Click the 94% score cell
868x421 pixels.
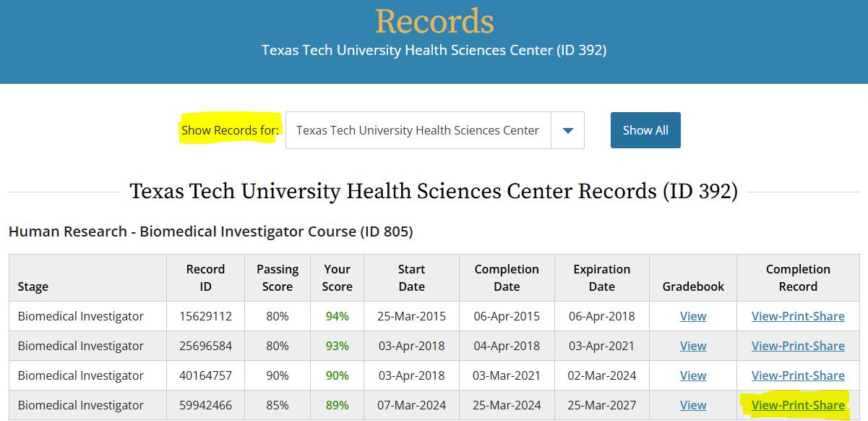pos(338,316)
